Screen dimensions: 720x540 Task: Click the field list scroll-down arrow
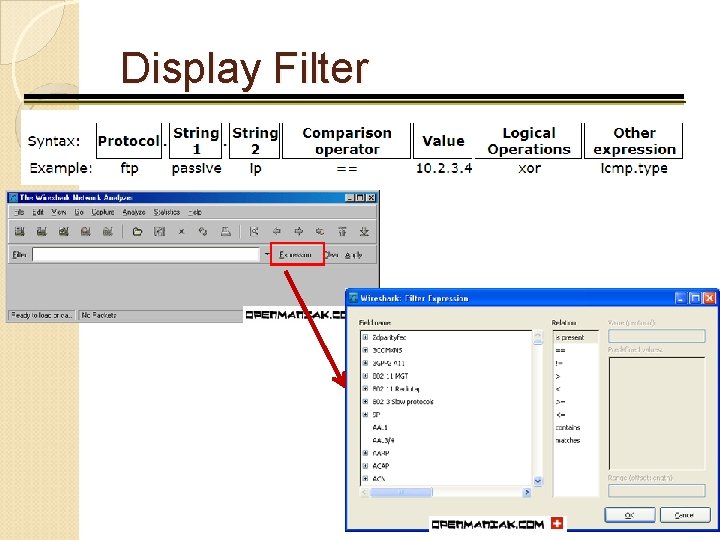click(538, 481)
